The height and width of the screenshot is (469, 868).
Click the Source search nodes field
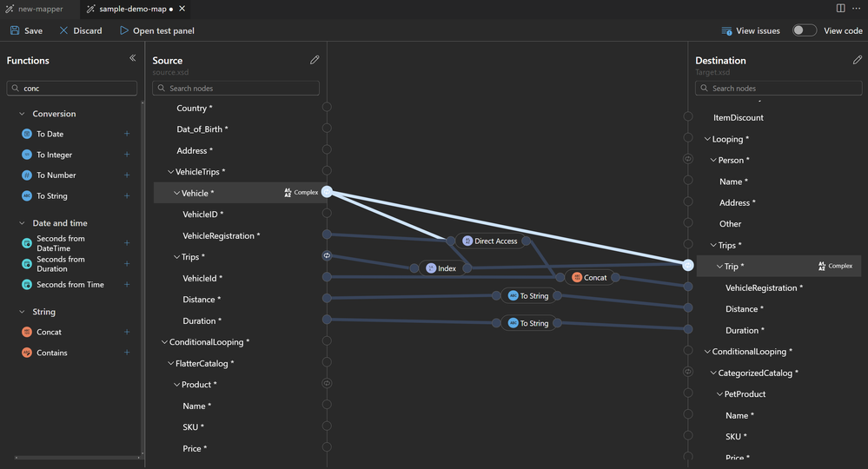pyautogui.click(x=235, y=88)
